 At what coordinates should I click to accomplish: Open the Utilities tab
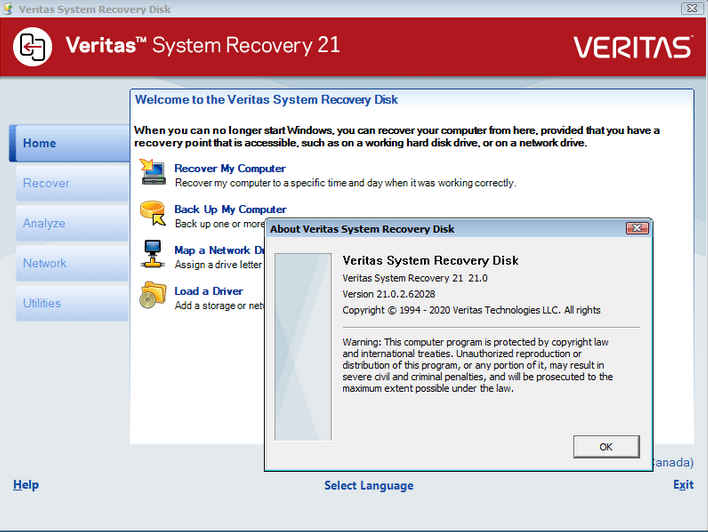[72, 303]
